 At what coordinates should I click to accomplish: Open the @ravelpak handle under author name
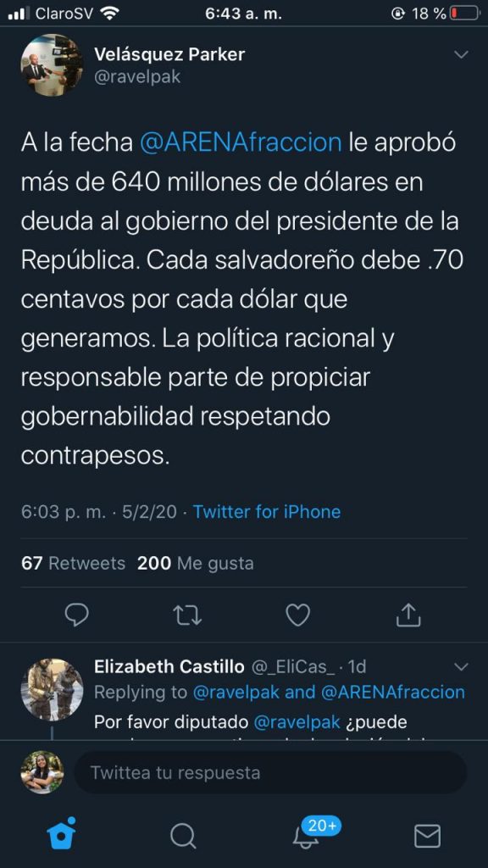pyautogui.click(x=137, y=77)
